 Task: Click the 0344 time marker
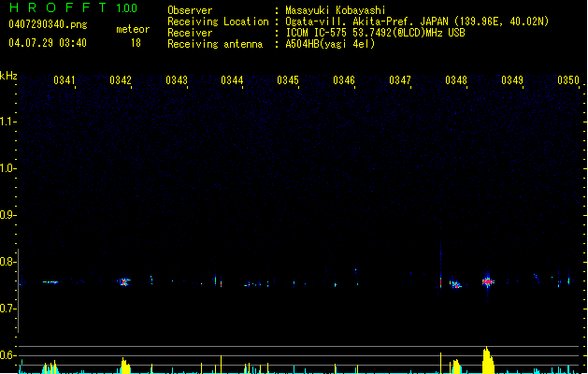232,80
